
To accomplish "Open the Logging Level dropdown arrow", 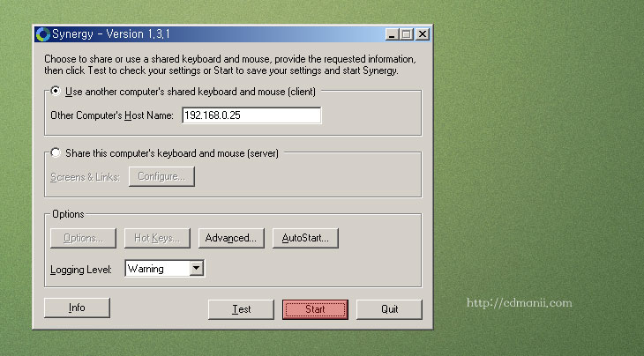I will (x=197, y=269).
